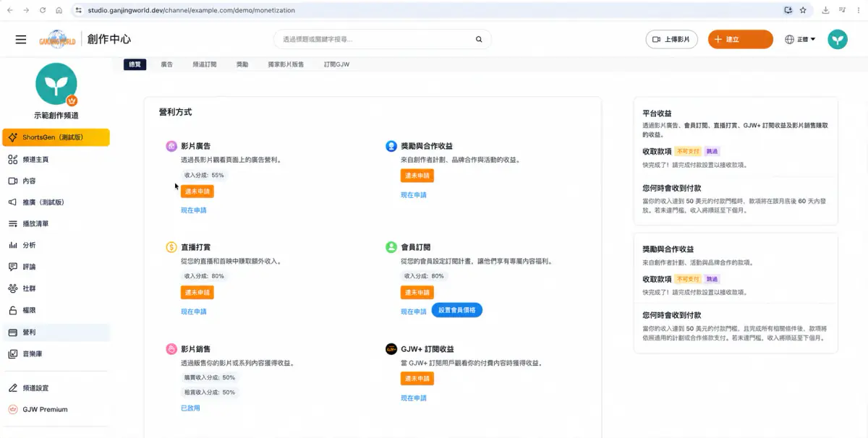Click the 收入分成: 55% label
The width and height of the screenshot is (868, 438).
coord(204,175)
